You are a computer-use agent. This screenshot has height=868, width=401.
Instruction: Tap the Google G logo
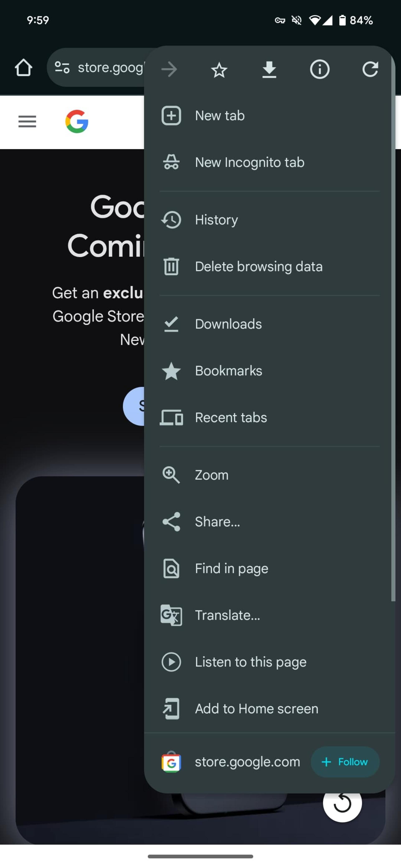(77, 122)
